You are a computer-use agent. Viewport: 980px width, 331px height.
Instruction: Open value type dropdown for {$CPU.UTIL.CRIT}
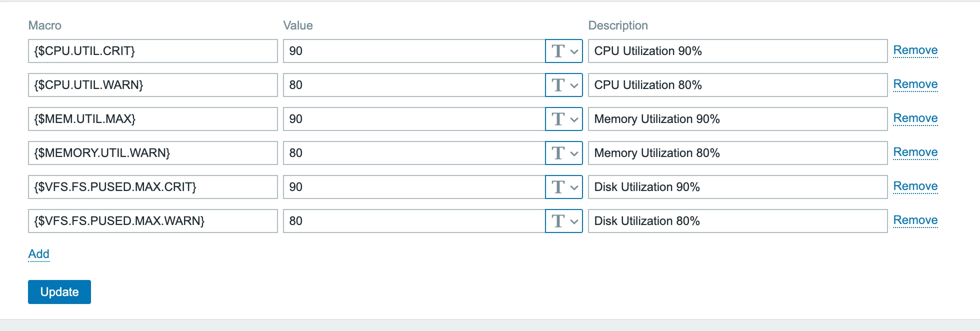(564, 51)
